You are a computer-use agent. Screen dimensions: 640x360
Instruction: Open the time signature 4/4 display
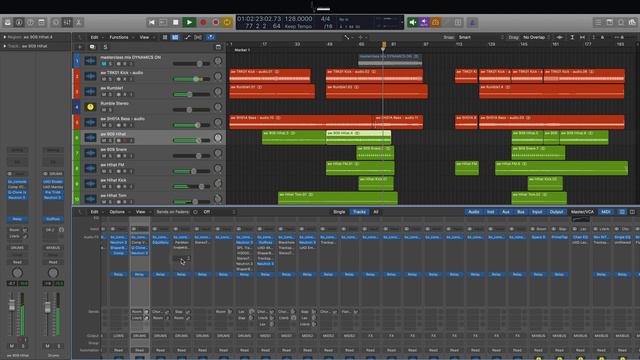point(325,19)
